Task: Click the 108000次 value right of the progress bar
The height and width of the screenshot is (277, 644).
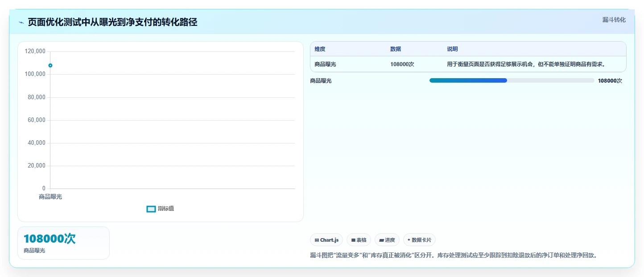Action: (x=610, y=81)
